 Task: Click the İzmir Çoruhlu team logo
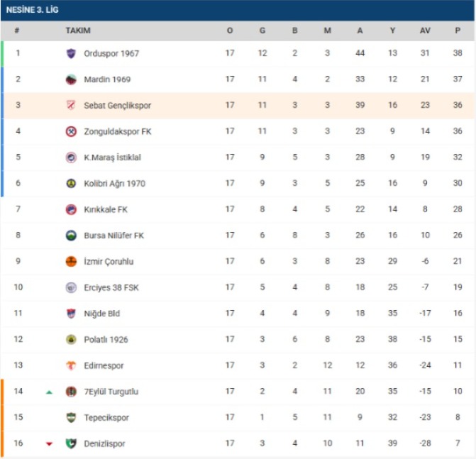coord(71,261)
